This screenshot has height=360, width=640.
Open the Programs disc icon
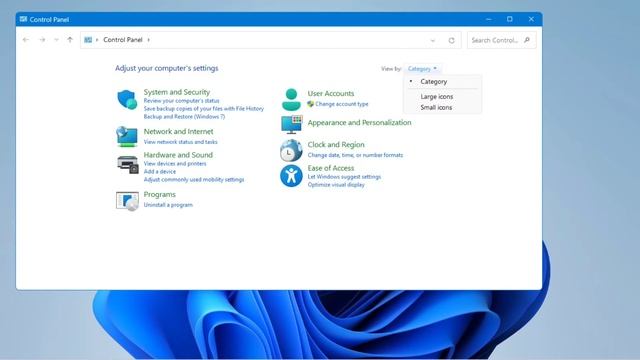pos(127,201)
